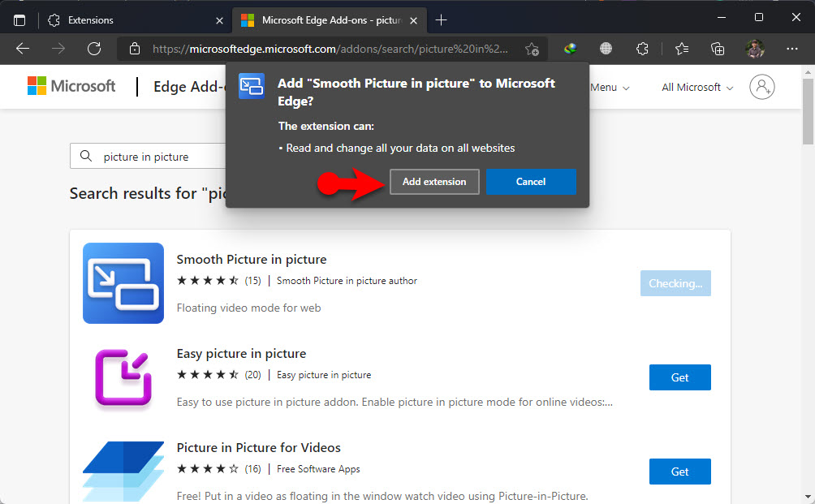Image resolution: width=815 pixels, height=504 pixels.
Task: Open a new tab with the plus button
Action: tap(441, 20)
